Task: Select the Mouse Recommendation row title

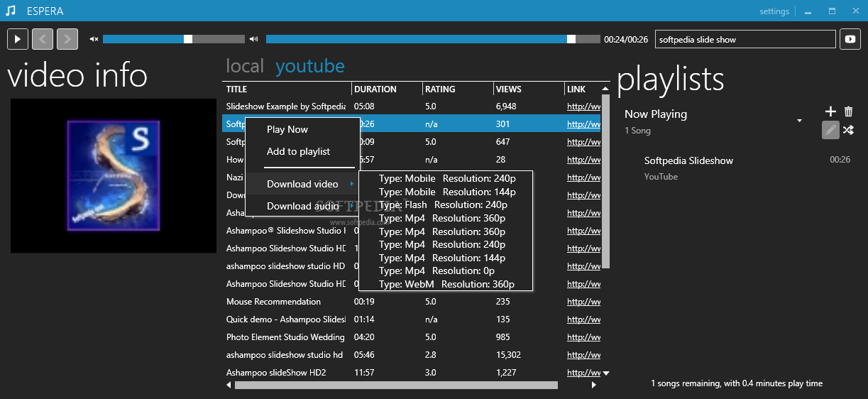Action: point(273,302)
